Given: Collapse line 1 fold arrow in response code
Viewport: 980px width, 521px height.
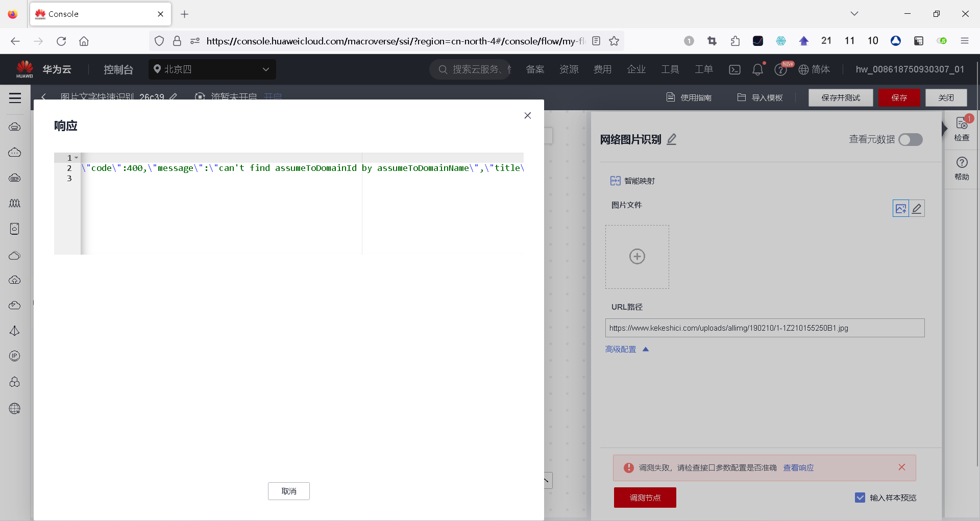Looking at the screenshot, I should (x=77, y=158).
